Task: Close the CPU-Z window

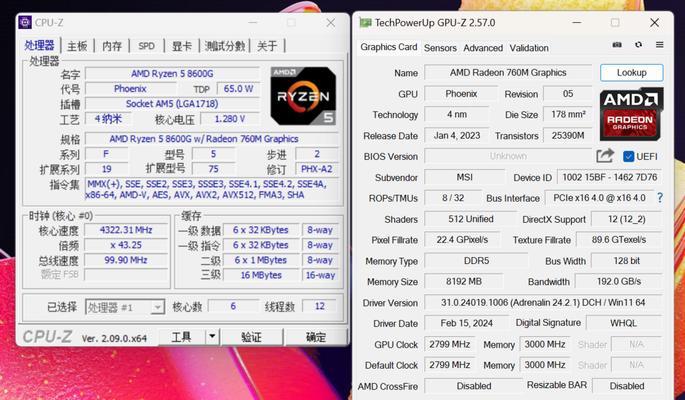Action: coord(331,23)
